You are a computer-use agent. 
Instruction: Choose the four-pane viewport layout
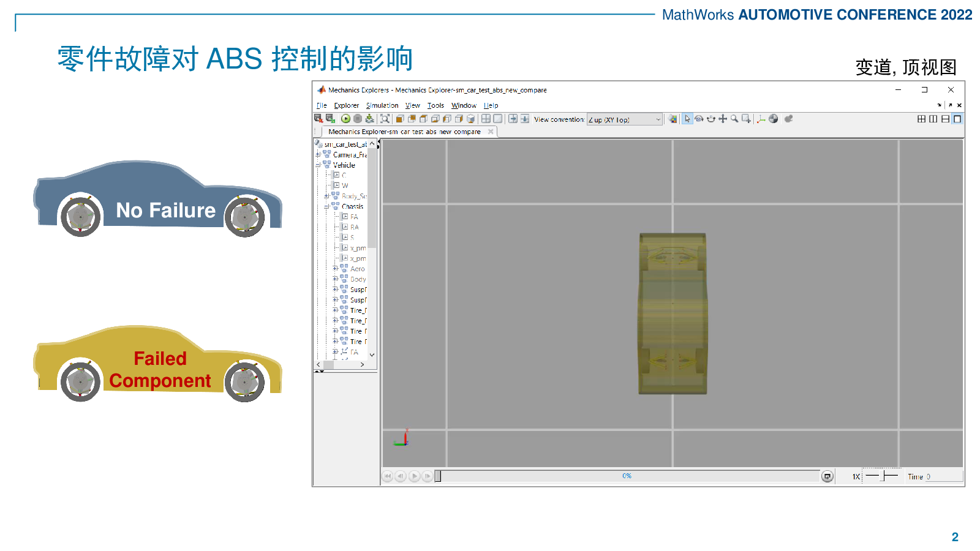pos(921,119)
